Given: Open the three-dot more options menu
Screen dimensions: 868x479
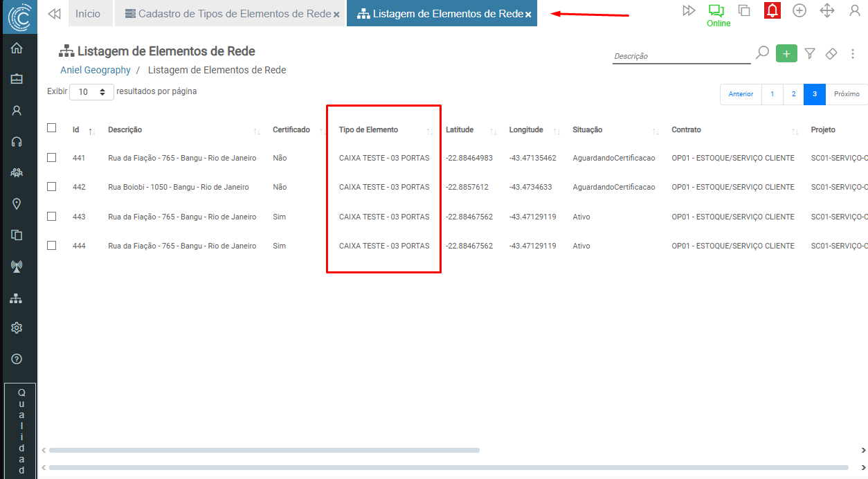Looking at the screenshot, I should 853,53.
